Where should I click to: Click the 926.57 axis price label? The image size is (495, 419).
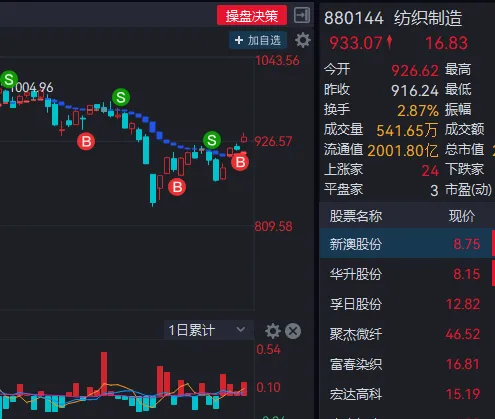pyautogui.click(x=273, y=141)
